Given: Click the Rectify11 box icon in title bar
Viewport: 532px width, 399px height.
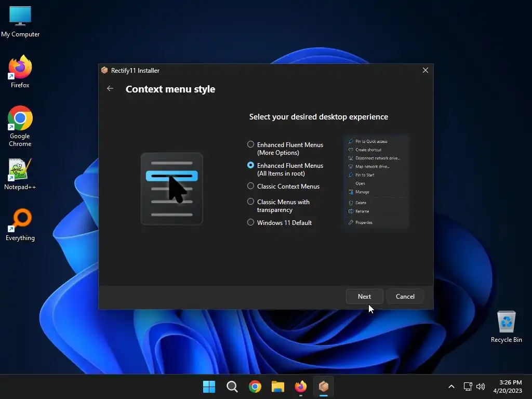Looking at the screenshot, I should (x=104, y=70).
